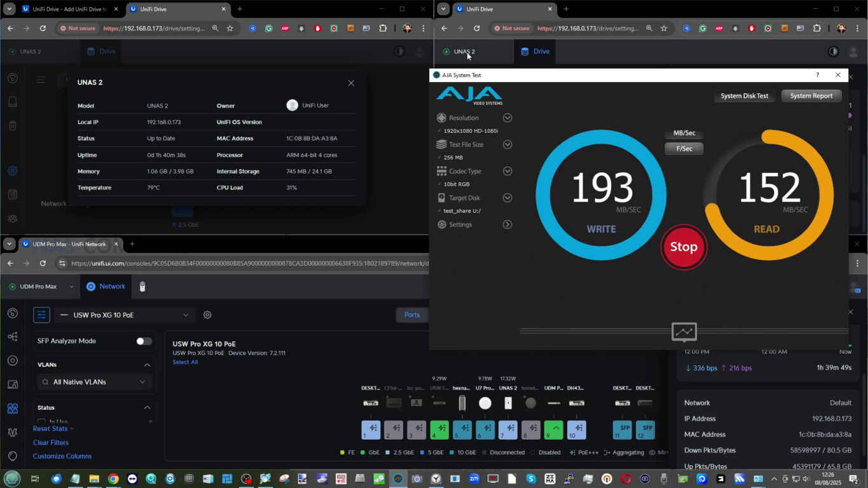The width and height of the screenshot is (868, 488).
Task: Select green switch port 4
Action: click(439, 430)
